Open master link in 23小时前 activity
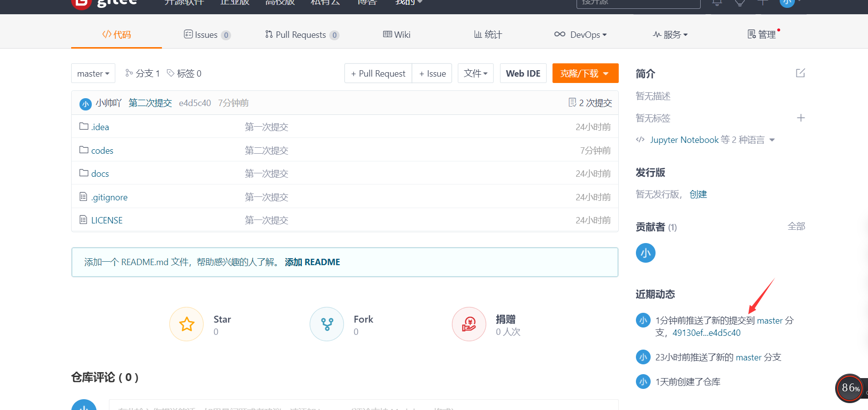 [749, 357]
